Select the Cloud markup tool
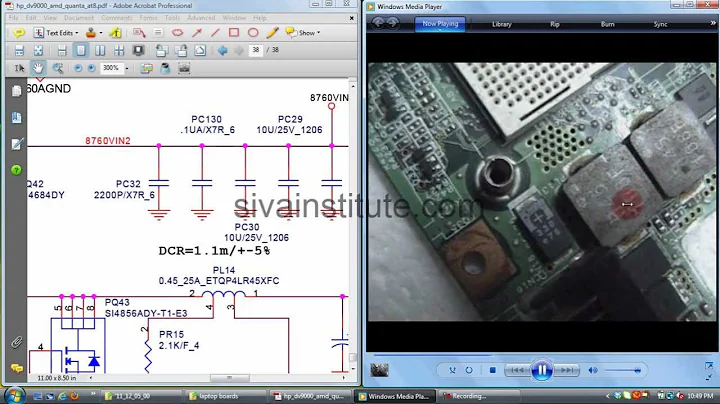The width and height of the screenshot is (720, 404). tap(177, 33)
